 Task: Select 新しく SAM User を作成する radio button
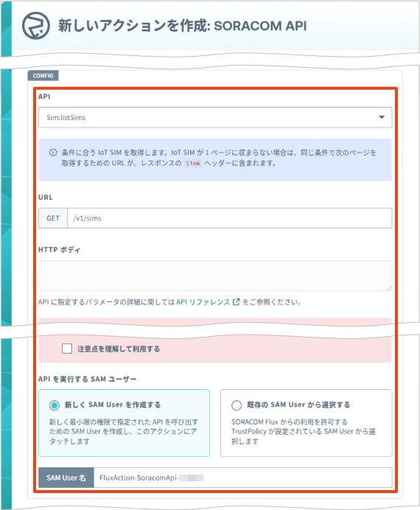coord(55,405)
